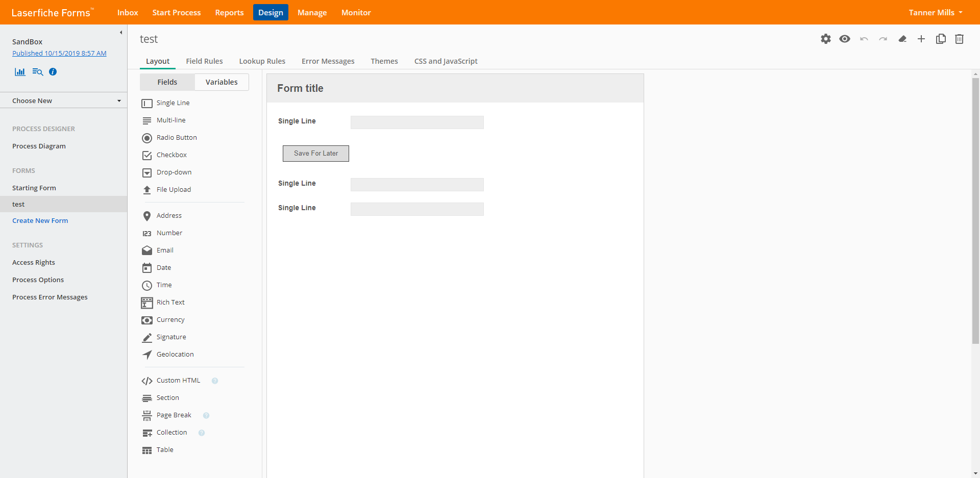980x478 pixels.
Task: Select the Fields toggle tab
Action: 167,82
